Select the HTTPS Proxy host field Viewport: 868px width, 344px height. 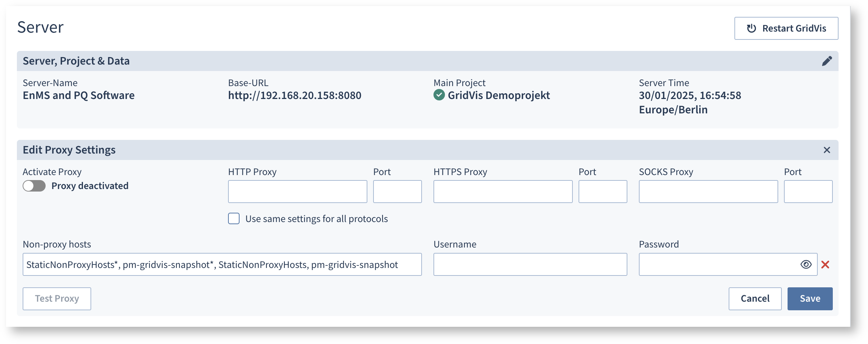[x=503, y=192]
